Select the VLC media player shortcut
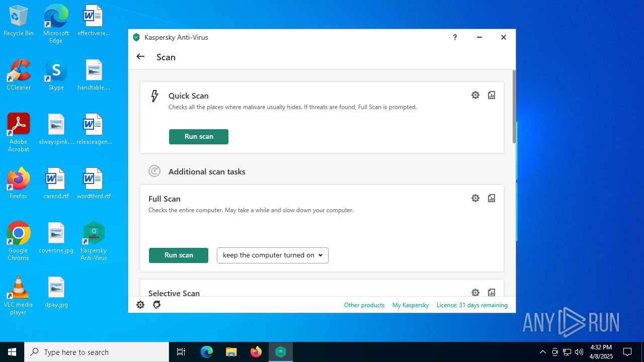This screenshot has height=362, width=644. [19, 296]
